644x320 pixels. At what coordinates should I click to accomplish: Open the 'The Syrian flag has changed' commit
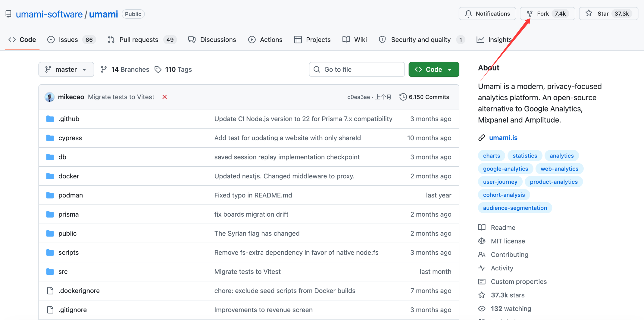point(257,233)
